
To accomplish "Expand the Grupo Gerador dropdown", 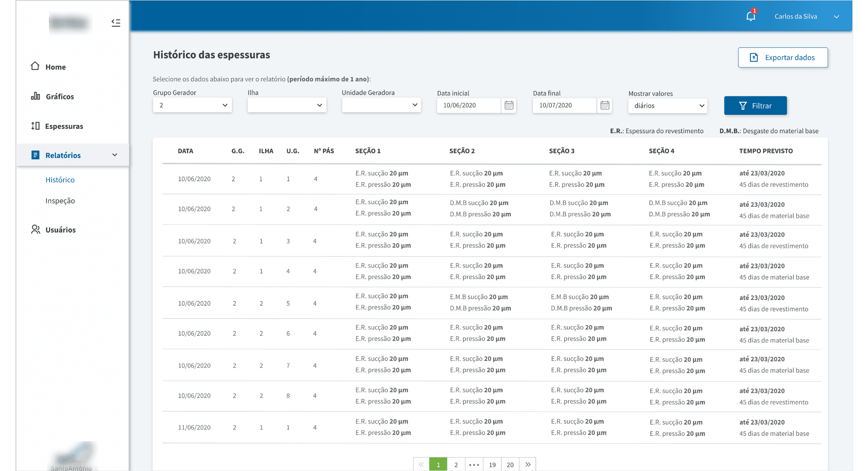I will [192, 105].
